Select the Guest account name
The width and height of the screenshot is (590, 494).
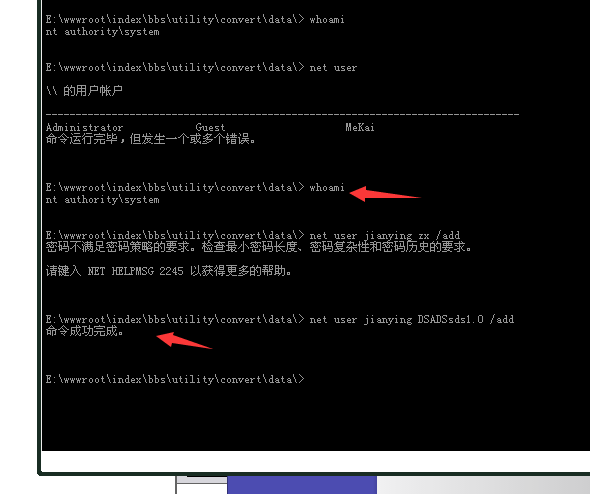pyautogui.click(x=210, y=127)
